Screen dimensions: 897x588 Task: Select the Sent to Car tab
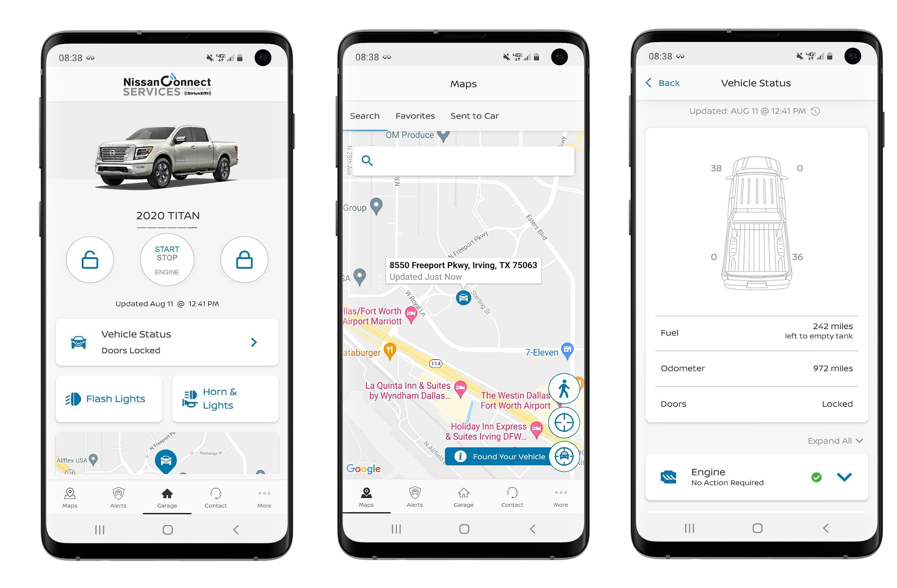coord(474,116)
